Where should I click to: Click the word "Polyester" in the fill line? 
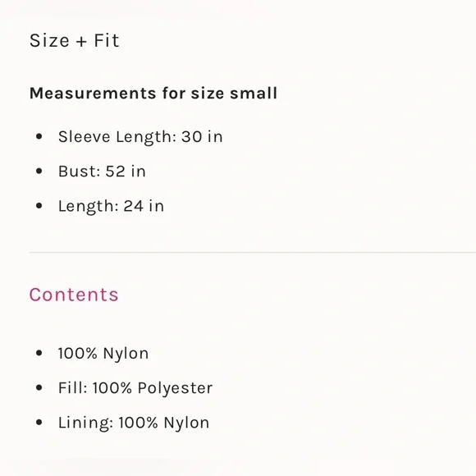pos(175,388)
